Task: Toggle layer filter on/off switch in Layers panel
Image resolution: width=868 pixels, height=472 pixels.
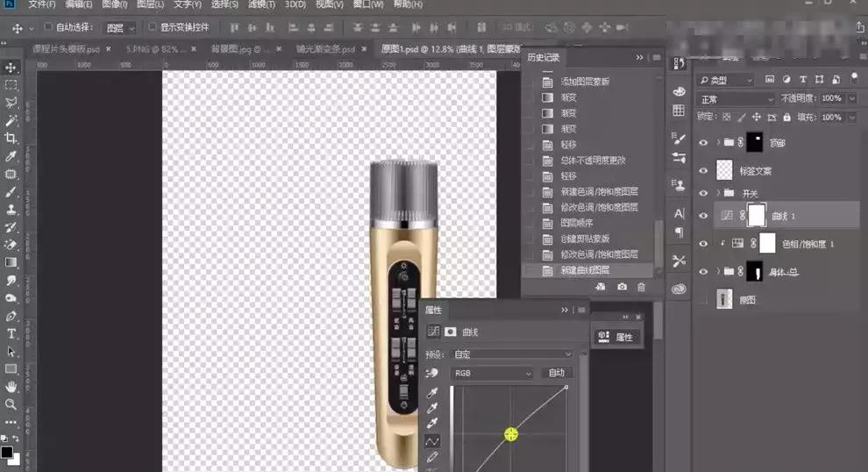Action: 854,78
